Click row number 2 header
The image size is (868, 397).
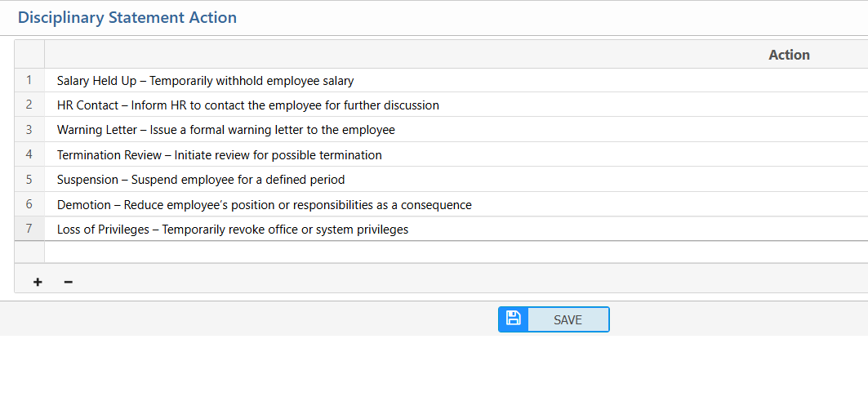coord(29,105)
